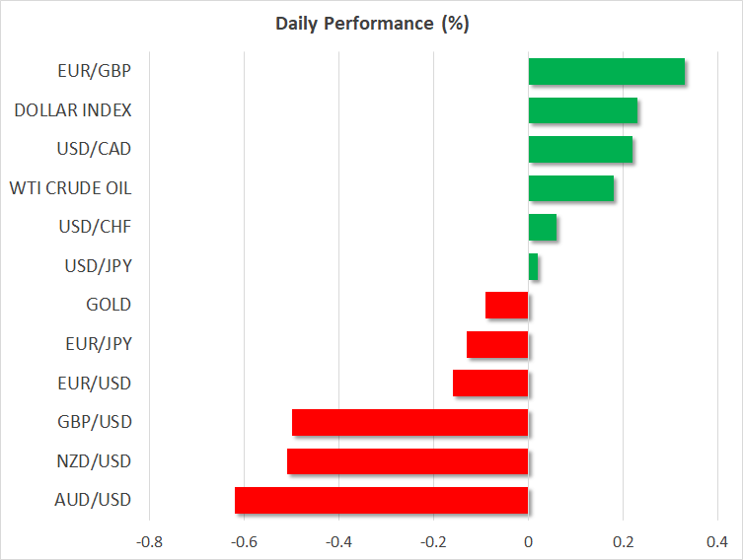The image size is (743, 560).
Task: Click the longest red AUD/USD bar
Action: 382,500
